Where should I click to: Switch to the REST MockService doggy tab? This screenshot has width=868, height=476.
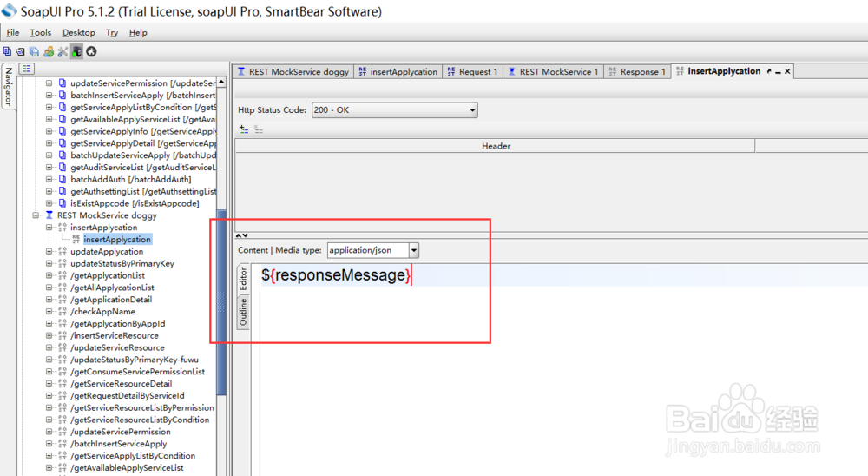(x=293, y=71)
